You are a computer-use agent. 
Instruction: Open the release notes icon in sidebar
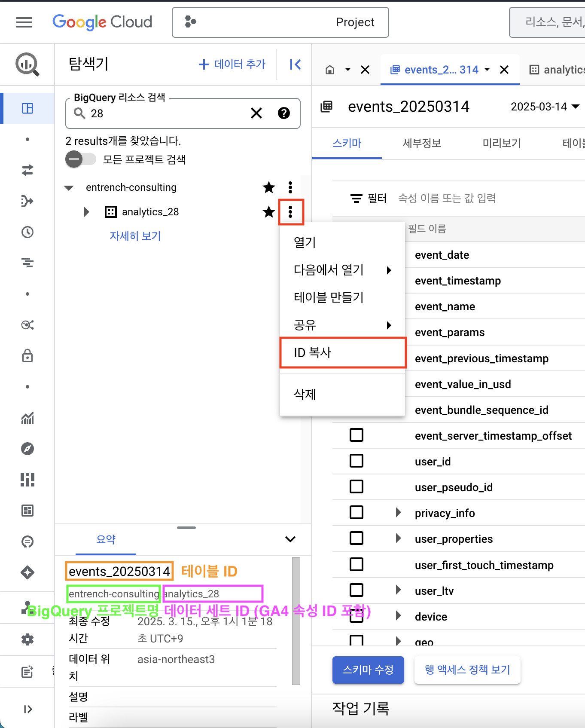[x=27, y=671]
